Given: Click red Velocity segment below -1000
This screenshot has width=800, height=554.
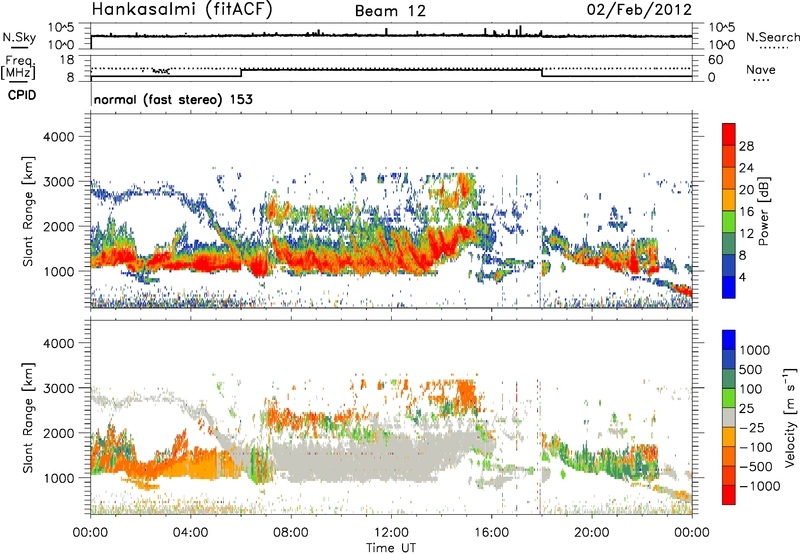Looking at the screenshot, I should point(729,495).
